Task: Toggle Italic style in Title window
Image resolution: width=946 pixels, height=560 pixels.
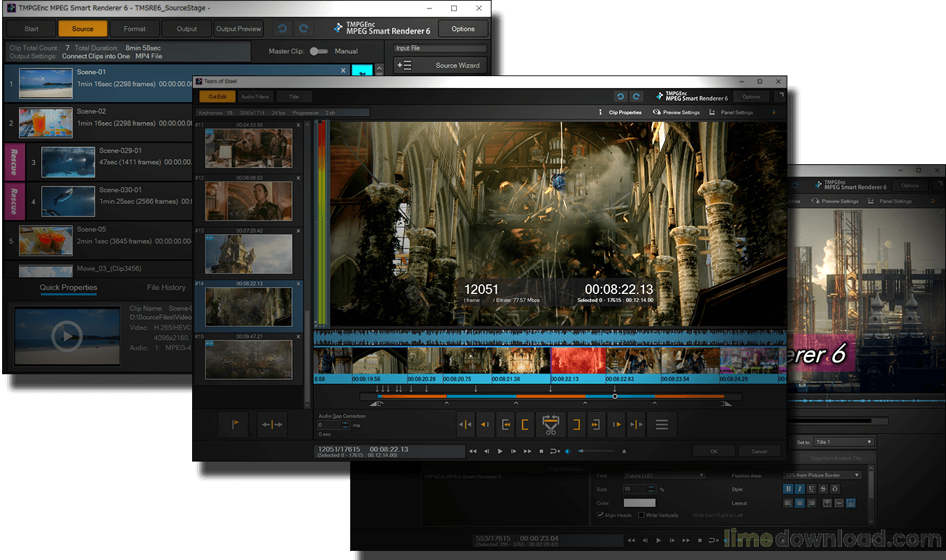Action: click(x=800, y=489)
